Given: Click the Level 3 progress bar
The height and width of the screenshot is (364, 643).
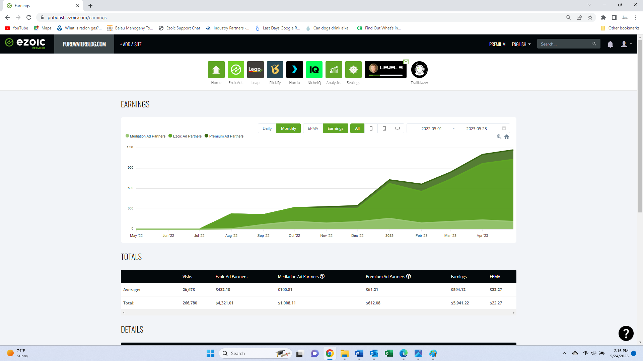Looking at the screenshot, I should 386,75.
